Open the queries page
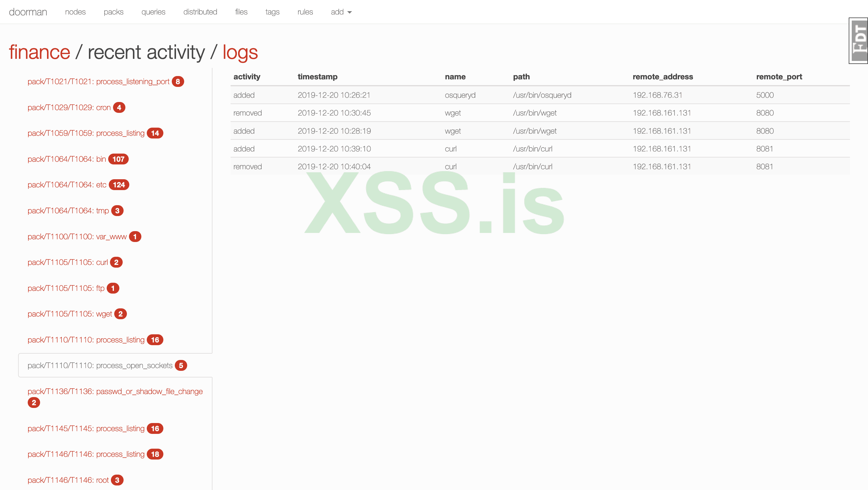 (153, 12)
